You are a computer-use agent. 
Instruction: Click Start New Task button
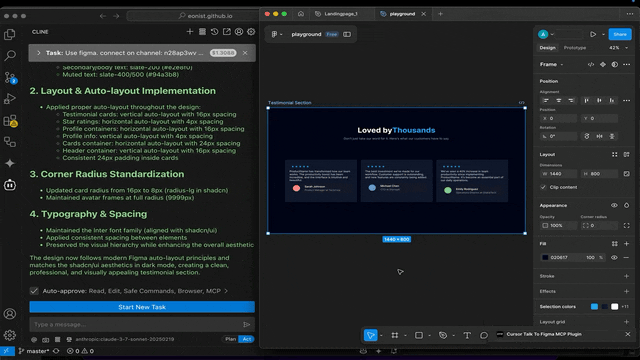tap(142, 307)
